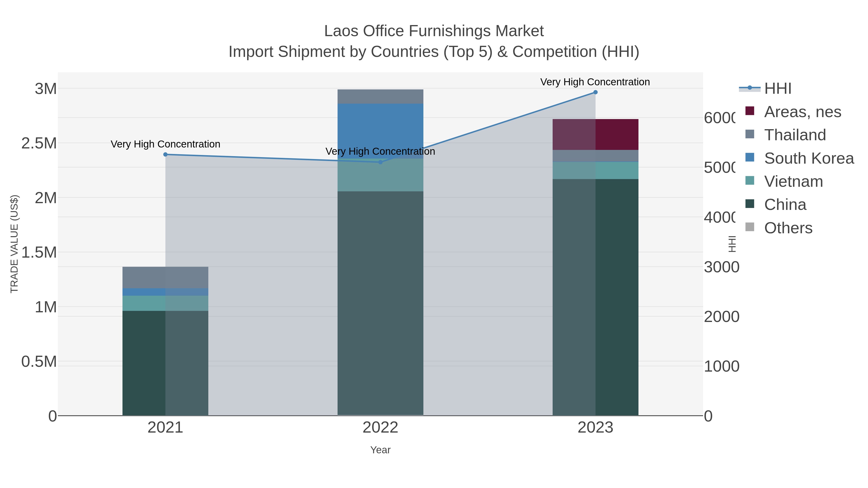Click the Others gray legend swatch
Viewport: 868px width, 488px height.
750,227
